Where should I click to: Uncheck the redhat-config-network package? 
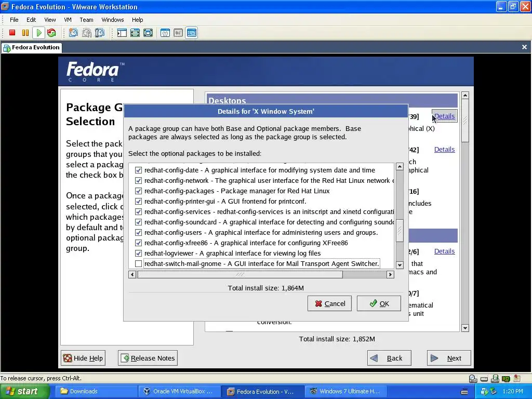click(138, 180)
